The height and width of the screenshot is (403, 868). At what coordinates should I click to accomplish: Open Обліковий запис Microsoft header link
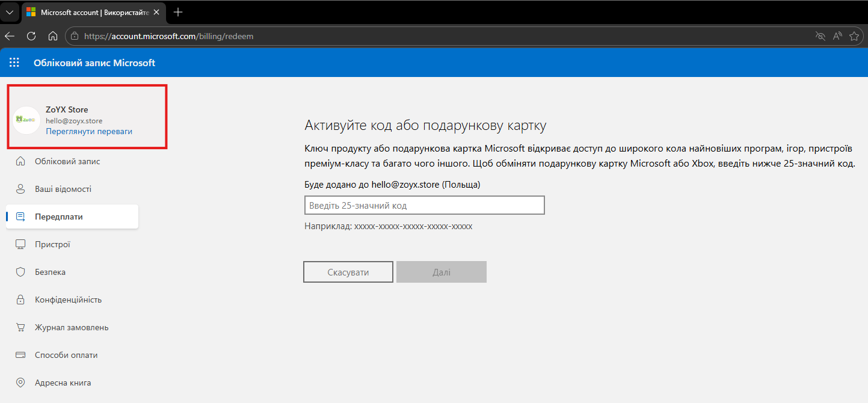[94, 63]
